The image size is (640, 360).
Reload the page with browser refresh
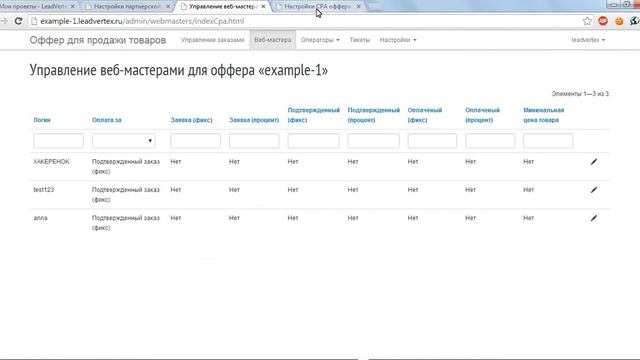18,21
